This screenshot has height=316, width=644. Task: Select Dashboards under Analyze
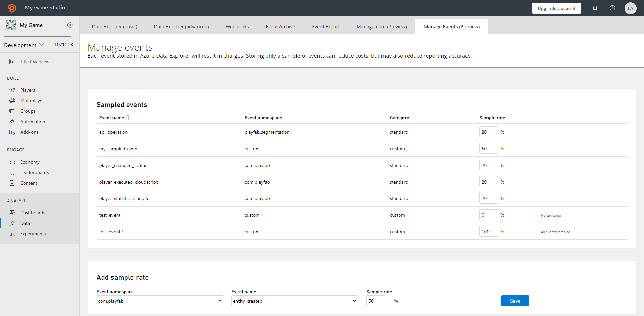33,212
